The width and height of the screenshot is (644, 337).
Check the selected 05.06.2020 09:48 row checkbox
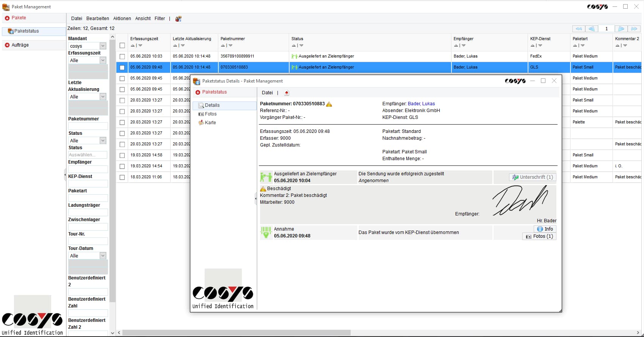pos(122,67)
